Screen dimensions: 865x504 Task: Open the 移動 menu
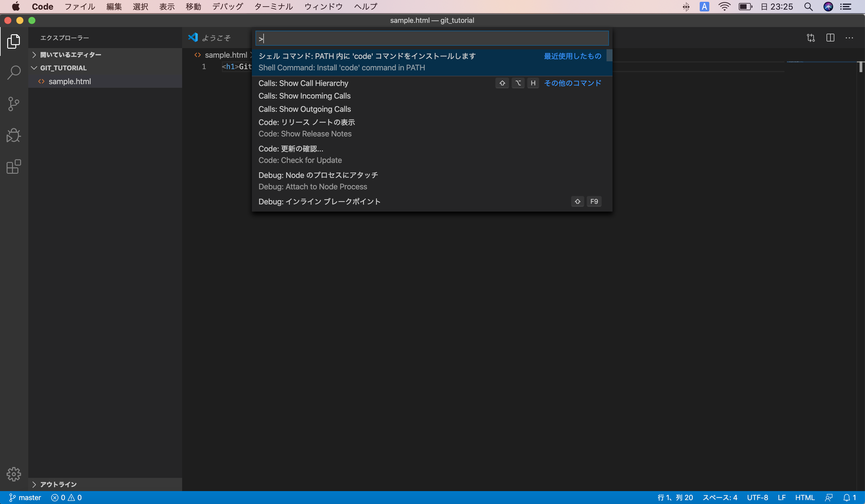point(193,7)
